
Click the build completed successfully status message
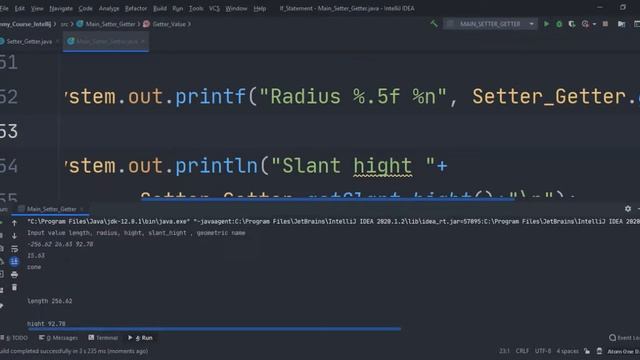click(74, 351)
